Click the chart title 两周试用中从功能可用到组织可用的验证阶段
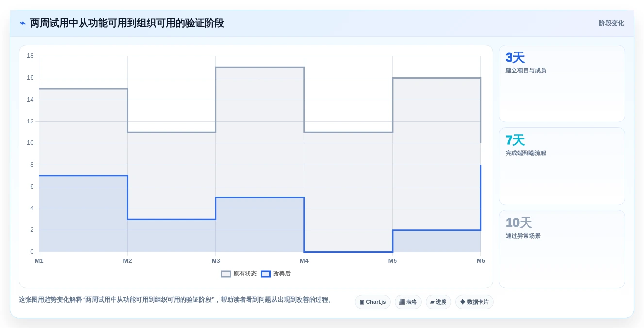 (127, 23)
